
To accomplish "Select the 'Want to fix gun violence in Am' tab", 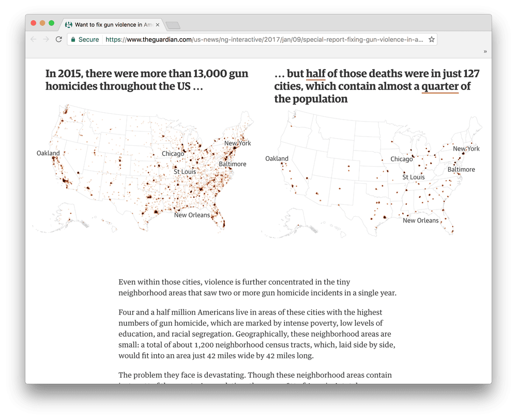I will tap(112, 25).
